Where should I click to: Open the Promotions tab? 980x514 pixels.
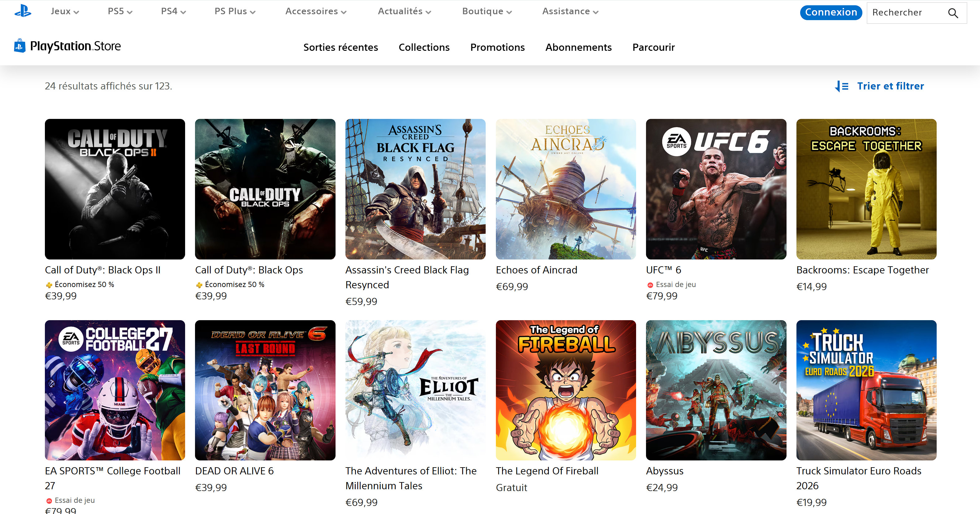tap(497, 47)
